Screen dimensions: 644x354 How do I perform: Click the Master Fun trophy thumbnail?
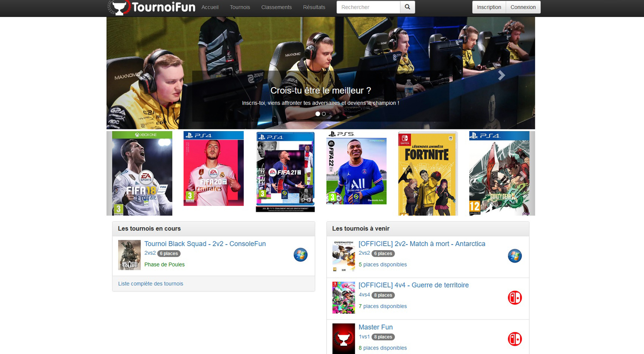click(343, 339)
